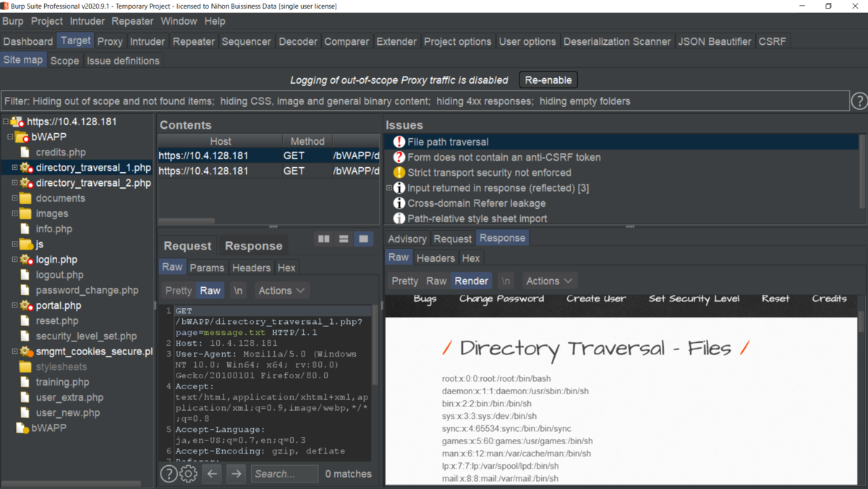868x489 pixels.
Task: Click the Search input field
Action: pyautogui.click(x=284, y=474)
